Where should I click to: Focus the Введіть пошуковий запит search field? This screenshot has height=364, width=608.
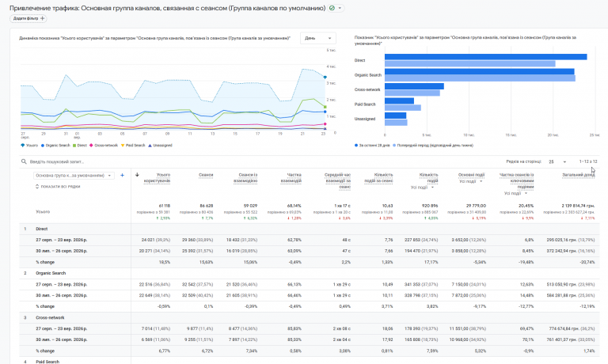[x=57, y=161]
